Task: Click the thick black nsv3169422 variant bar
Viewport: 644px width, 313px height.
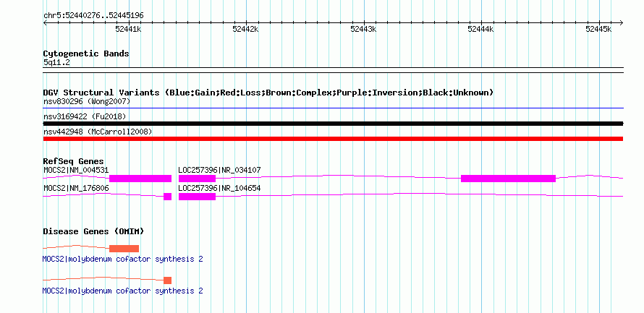Action: click(x=333, y=124)
